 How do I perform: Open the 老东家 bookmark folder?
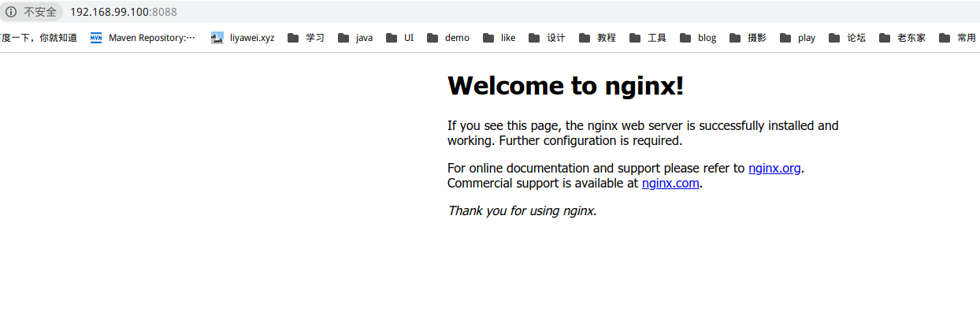click(903, 37)
